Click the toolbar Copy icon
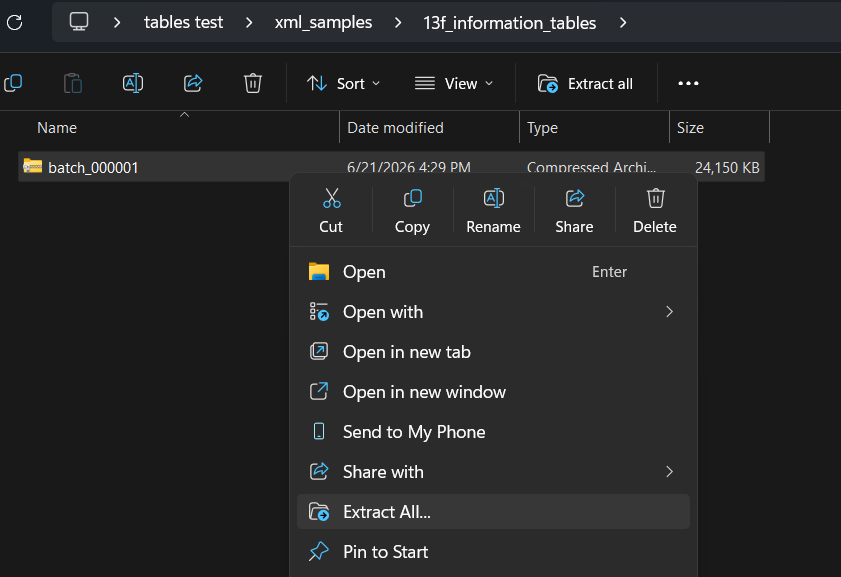 pyautogui.click(x=13, y=83)
